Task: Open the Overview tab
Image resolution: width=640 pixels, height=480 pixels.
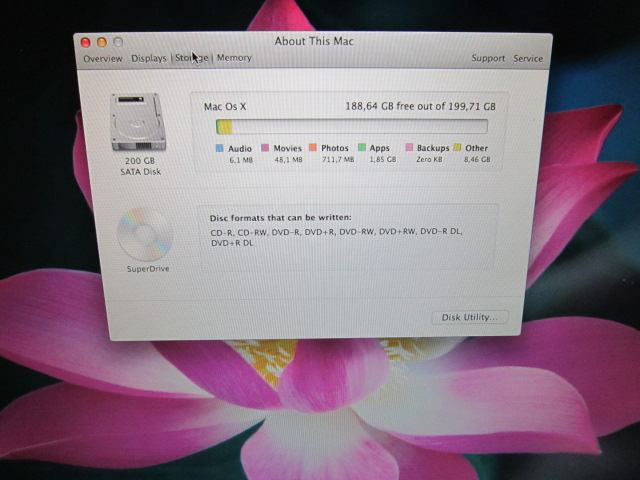Action: click(x=103, y=59)
